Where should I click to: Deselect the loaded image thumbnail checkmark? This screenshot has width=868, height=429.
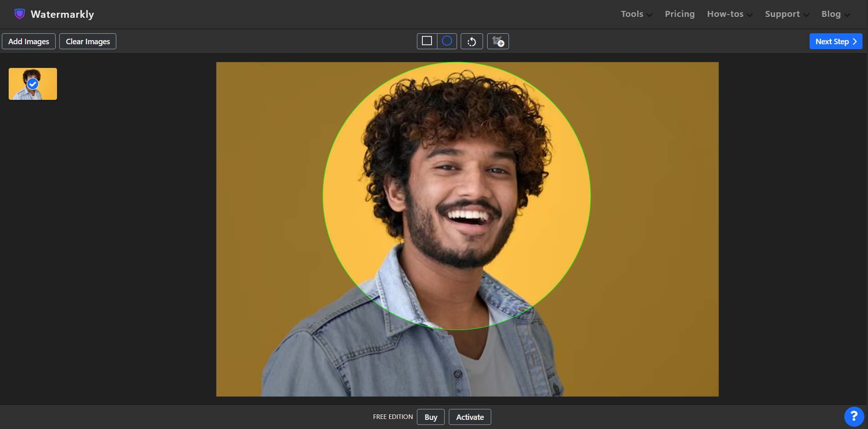[32, 83]
